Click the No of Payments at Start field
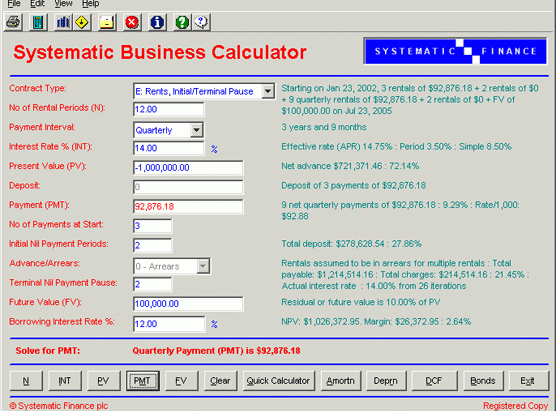 pyautogui.click(x=153, y=226)
